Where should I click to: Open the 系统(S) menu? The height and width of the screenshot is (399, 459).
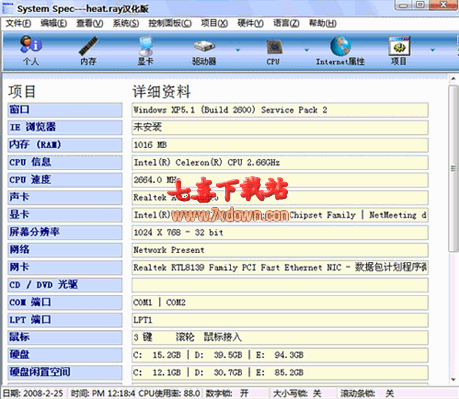coord(126,23)
